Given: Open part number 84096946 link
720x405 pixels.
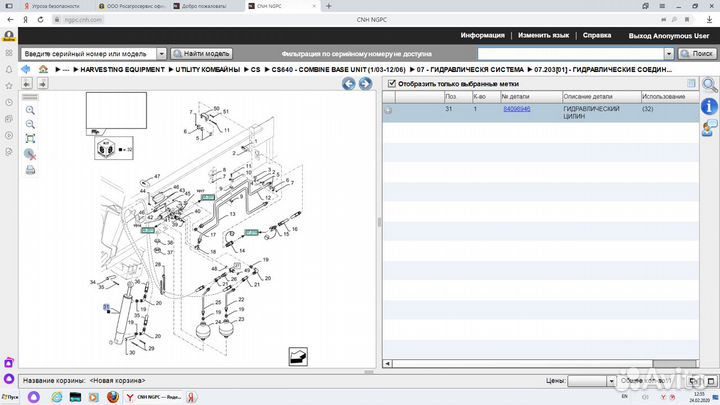Looking at the screenshot, I should pos(516,108).
